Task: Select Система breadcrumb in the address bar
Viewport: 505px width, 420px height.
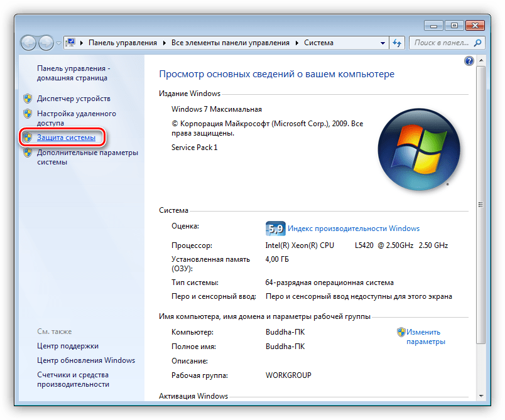Action: tap(318, 43)
